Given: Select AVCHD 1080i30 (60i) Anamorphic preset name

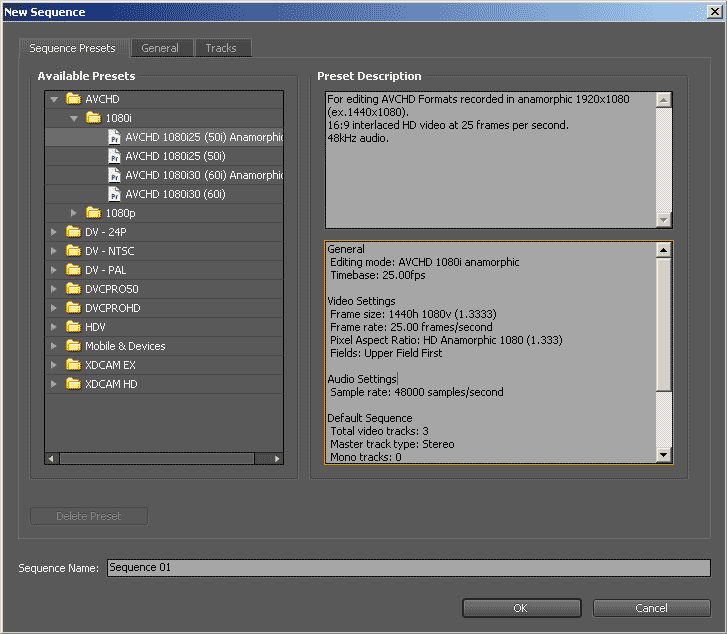Looking at the screenshot, I should (x=204, y=175).
